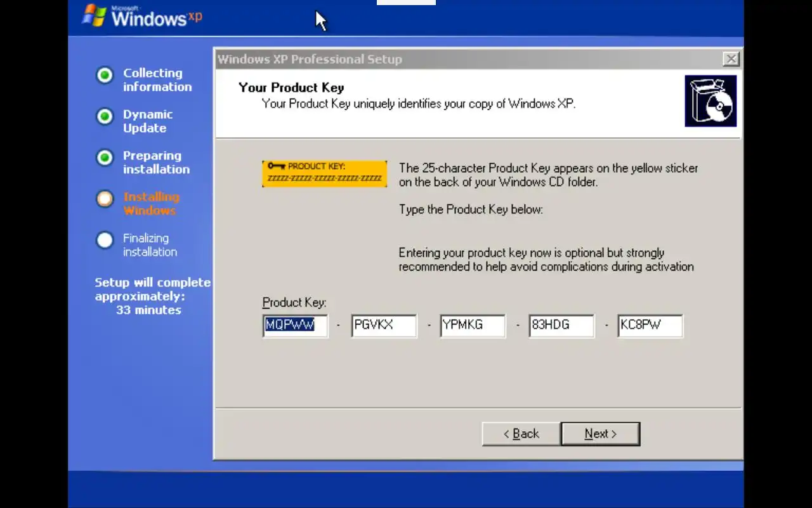This screenshot has height=508, width=812.
Task: Click the '33 minutes' time estimate
Action: click(148, 310)
